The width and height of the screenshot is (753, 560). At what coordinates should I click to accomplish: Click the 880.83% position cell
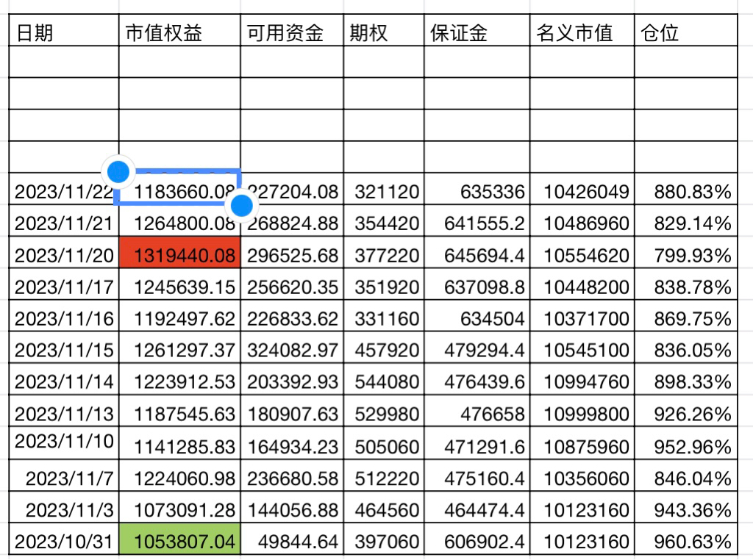point(685,193)
